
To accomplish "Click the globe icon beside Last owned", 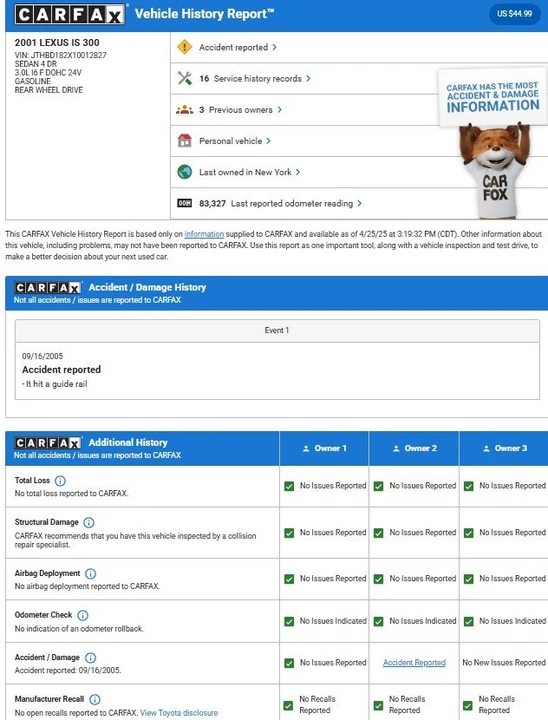I will tap(185, 172).
